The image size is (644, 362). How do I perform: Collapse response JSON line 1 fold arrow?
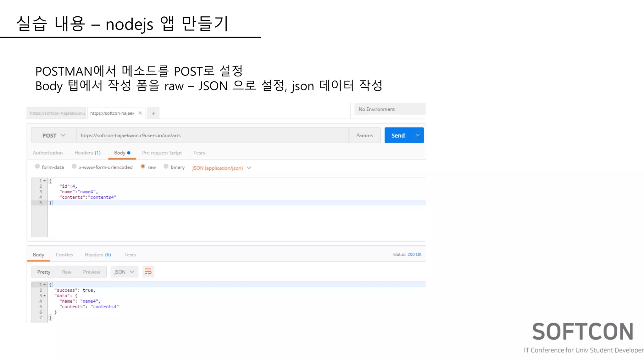[x=45, y=285]
